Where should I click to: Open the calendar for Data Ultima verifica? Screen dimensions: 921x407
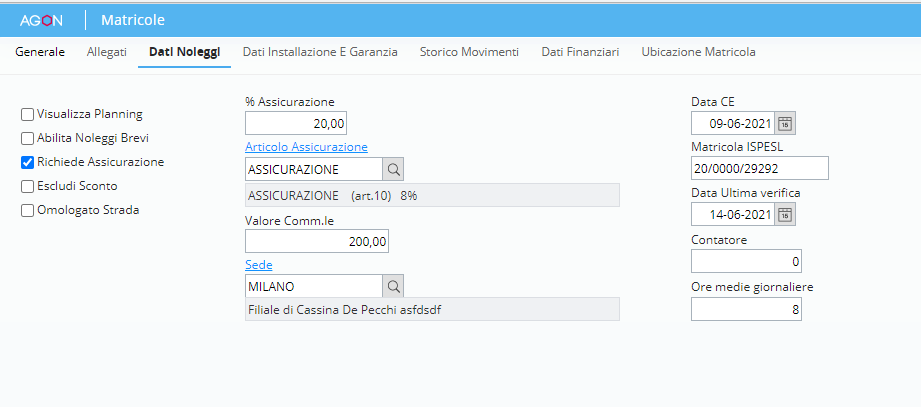pos(785,214)
